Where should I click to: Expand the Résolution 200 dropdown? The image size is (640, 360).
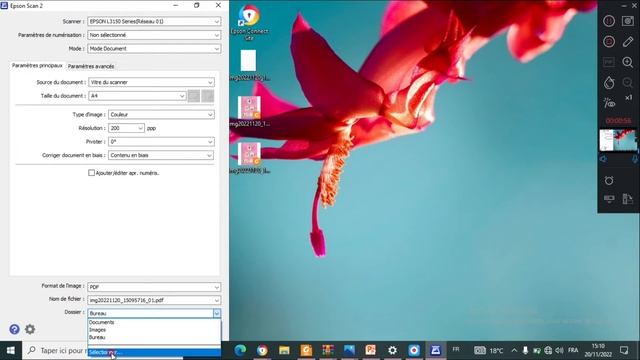[x=126, y=128]
